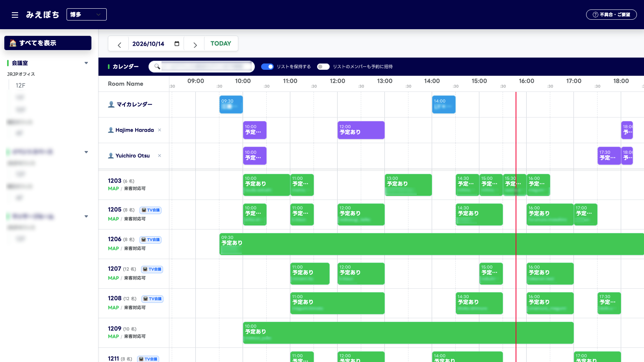Remove Yuichiro Otsu from the list

[160, 156]
